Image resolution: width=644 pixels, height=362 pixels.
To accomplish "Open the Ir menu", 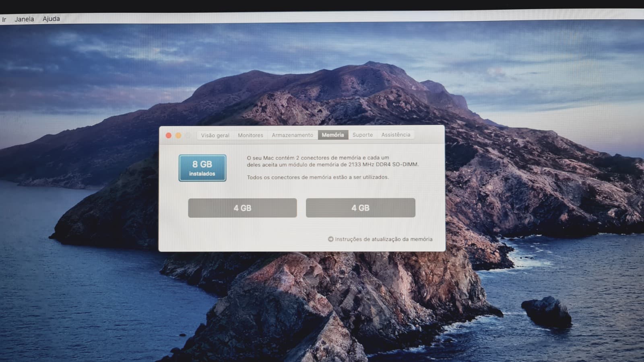I will 4,19.
